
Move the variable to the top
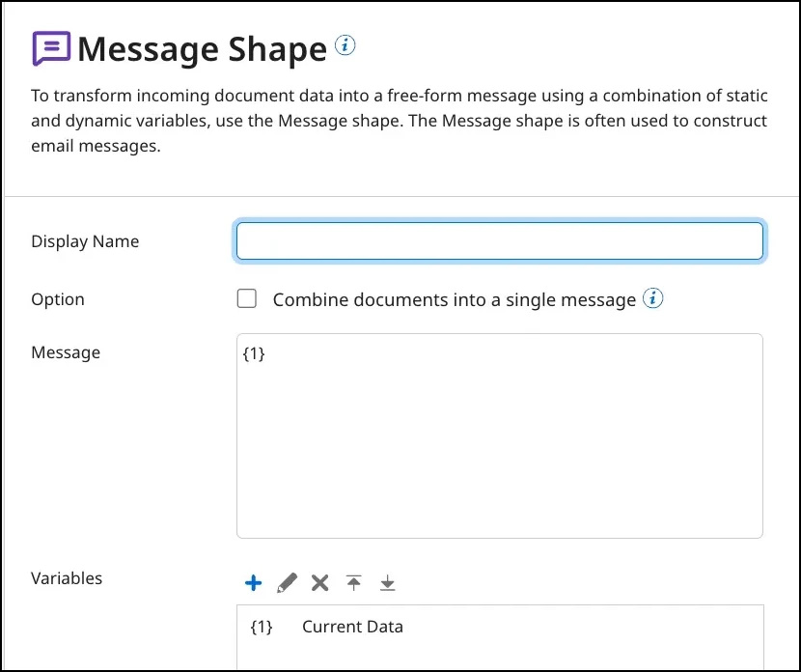353,582
